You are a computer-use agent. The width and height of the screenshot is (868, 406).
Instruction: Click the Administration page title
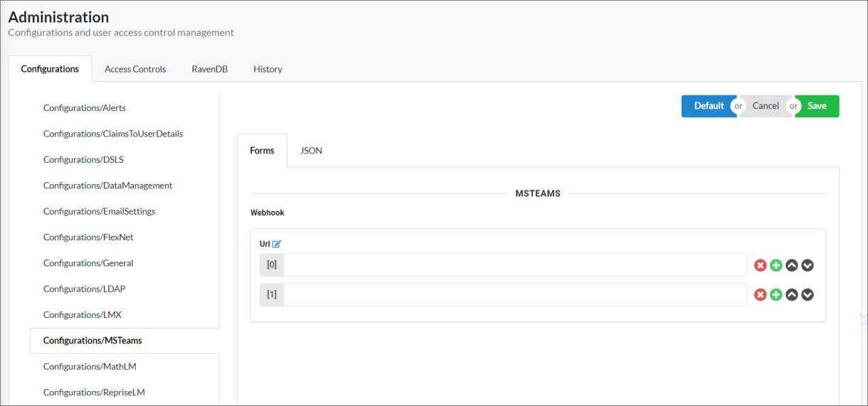click(x=59, y=17)
